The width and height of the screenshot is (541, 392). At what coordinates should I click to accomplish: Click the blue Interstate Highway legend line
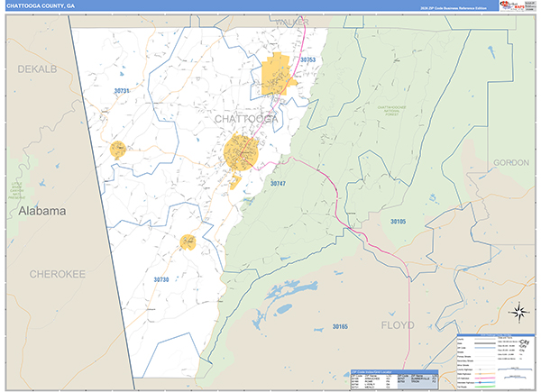point(485,382)
